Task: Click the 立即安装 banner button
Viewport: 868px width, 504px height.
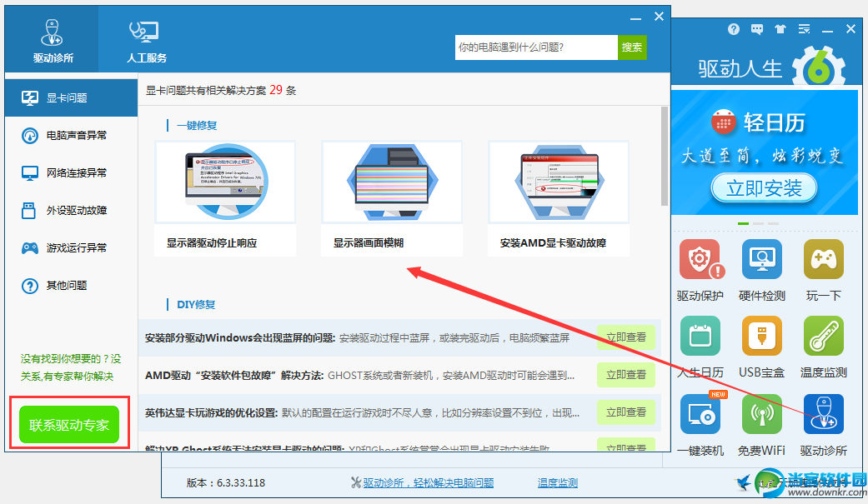Action: 764,188
